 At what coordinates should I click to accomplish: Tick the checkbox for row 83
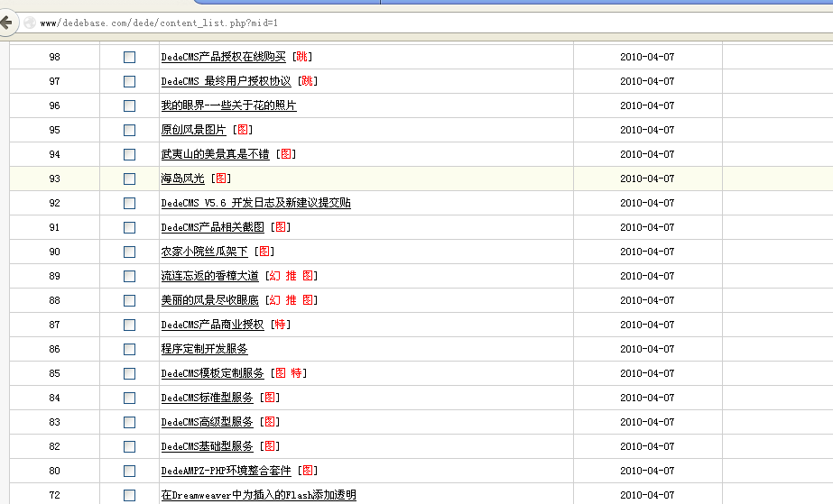coord(130,422)
